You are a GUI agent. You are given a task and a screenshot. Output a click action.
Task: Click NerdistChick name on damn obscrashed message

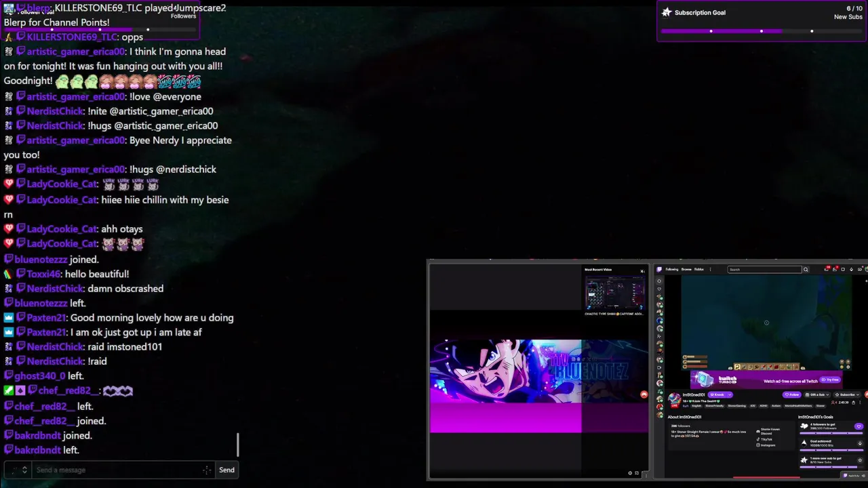pos(55,288)
